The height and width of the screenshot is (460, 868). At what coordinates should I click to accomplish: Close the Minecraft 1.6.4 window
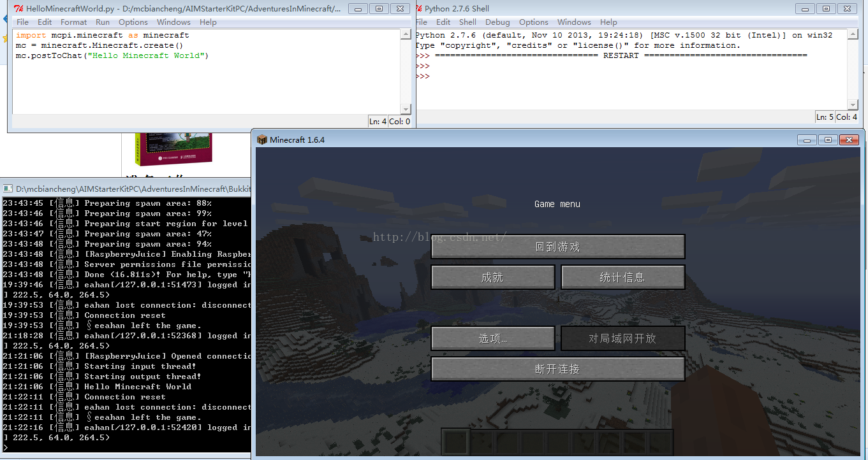pyautogui.click(x=849, y=140)
